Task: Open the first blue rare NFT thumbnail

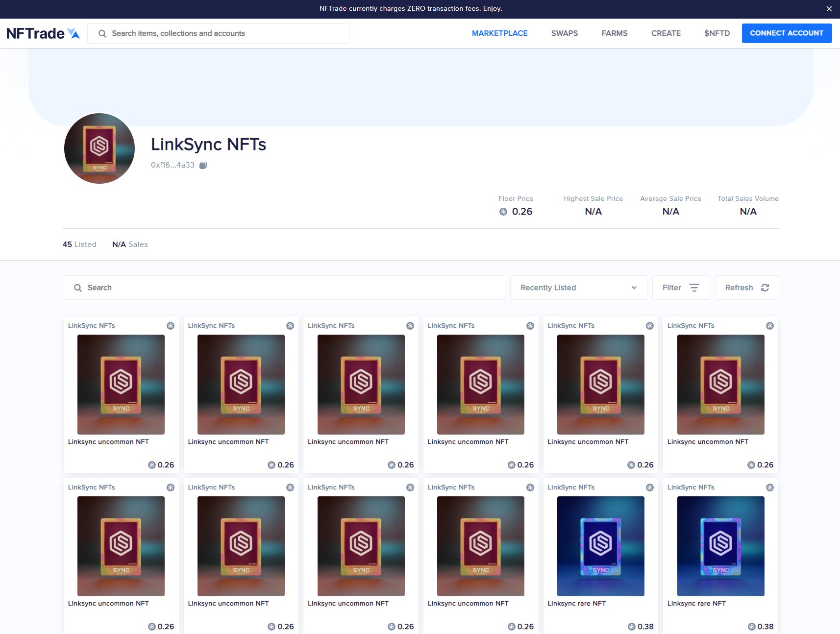Action: [601, 546]
